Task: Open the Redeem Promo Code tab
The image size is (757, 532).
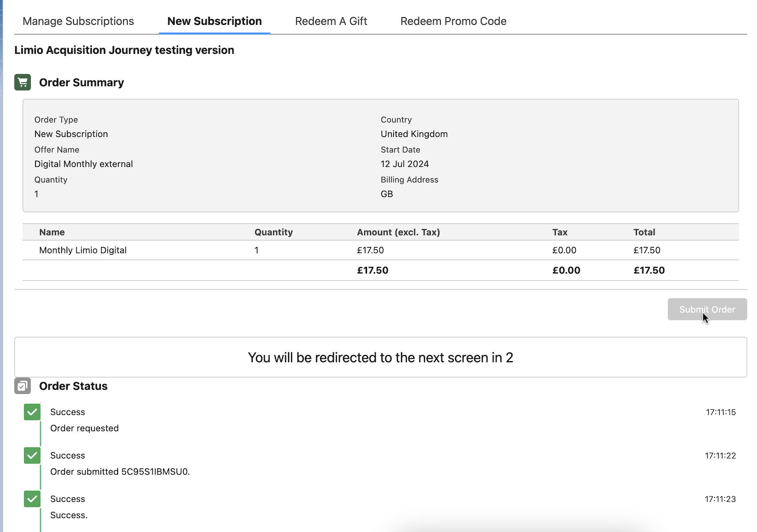Action: tap(453, 21)
